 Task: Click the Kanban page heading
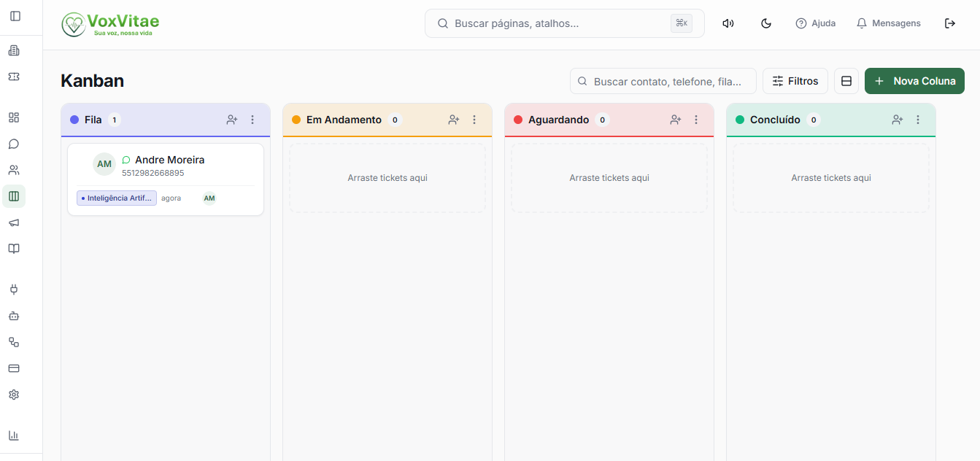[92, 81]
